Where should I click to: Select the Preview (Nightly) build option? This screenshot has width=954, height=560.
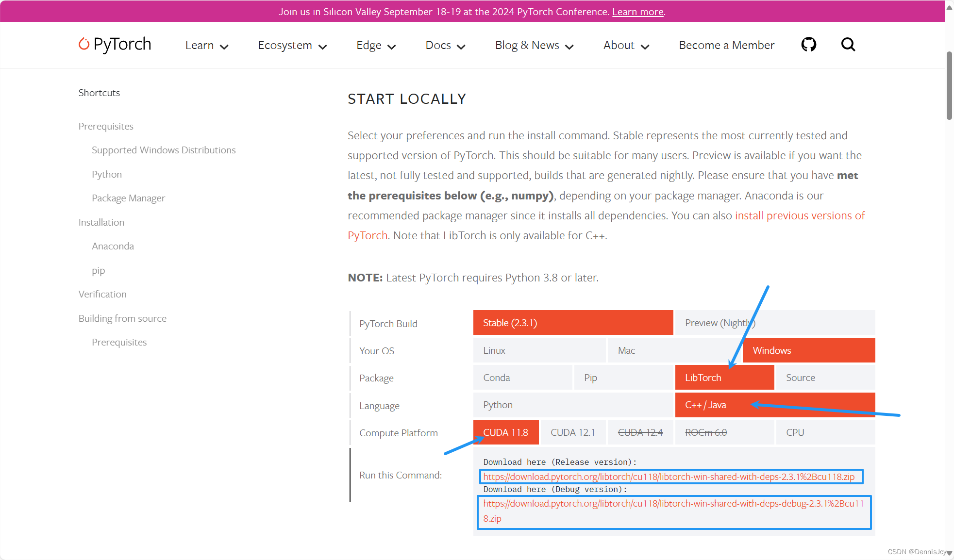775,323
